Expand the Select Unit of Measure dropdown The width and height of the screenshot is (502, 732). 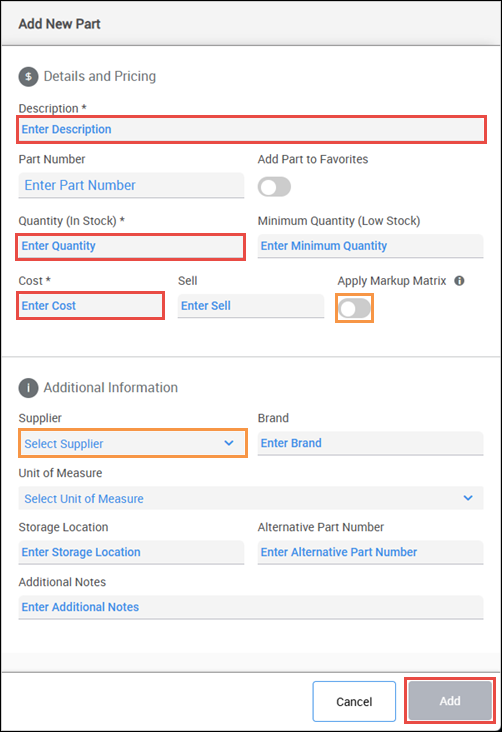pos(251,498)
